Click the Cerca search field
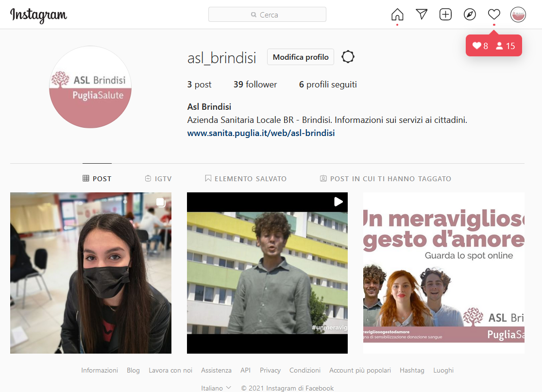The width and height of the screenshot is (542, 392). click(267, 15)
